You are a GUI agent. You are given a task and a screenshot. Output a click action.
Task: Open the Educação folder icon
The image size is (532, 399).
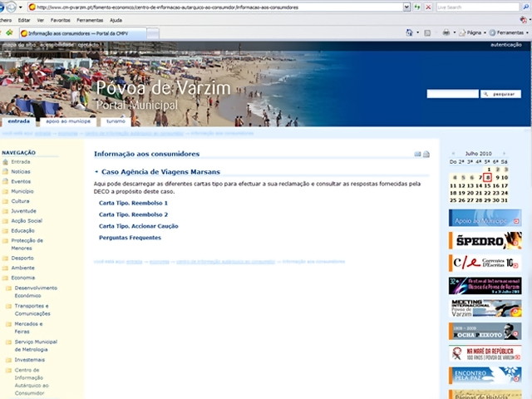click(x=5, y=231)
